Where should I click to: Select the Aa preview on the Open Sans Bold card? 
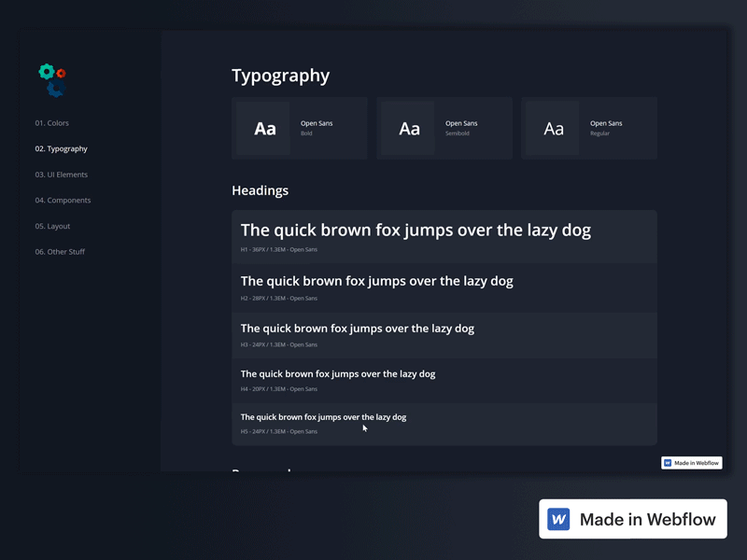[x=264, y=128]
